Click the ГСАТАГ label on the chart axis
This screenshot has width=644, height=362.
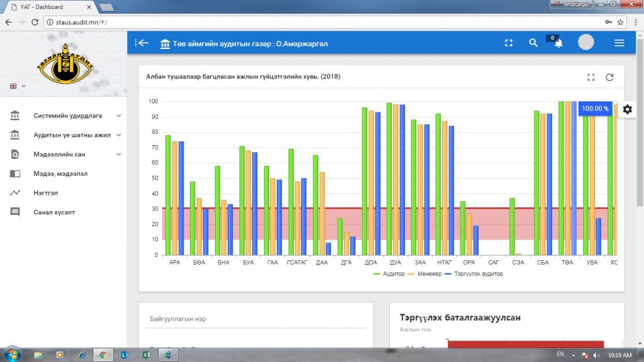click(x=297, y=263)
